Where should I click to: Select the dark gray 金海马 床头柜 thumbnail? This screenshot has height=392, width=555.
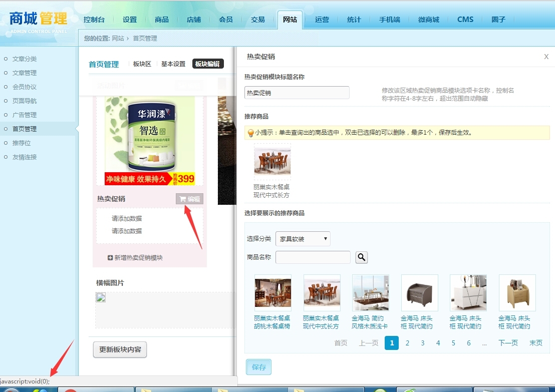(x=419, y=293)
